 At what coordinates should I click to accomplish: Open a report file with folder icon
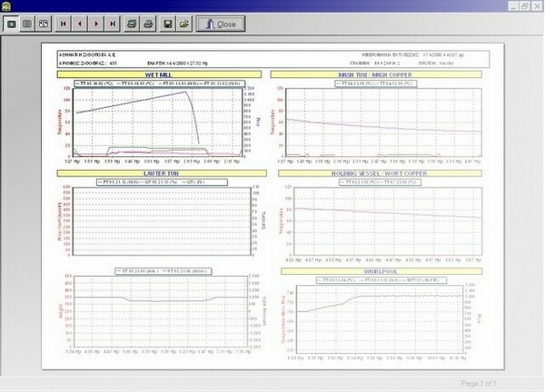tap(184, 22)
